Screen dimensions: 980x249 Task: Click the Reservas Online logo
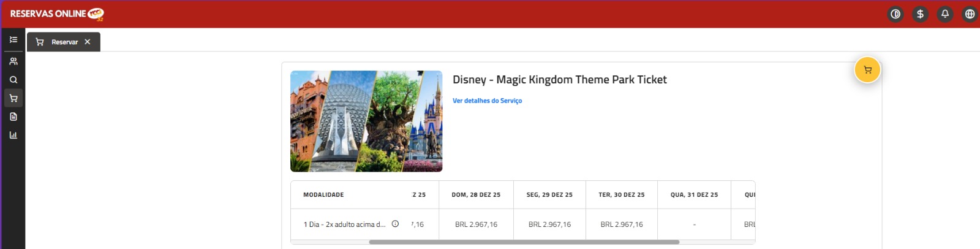pyautogui.click(x=57, y=13)
